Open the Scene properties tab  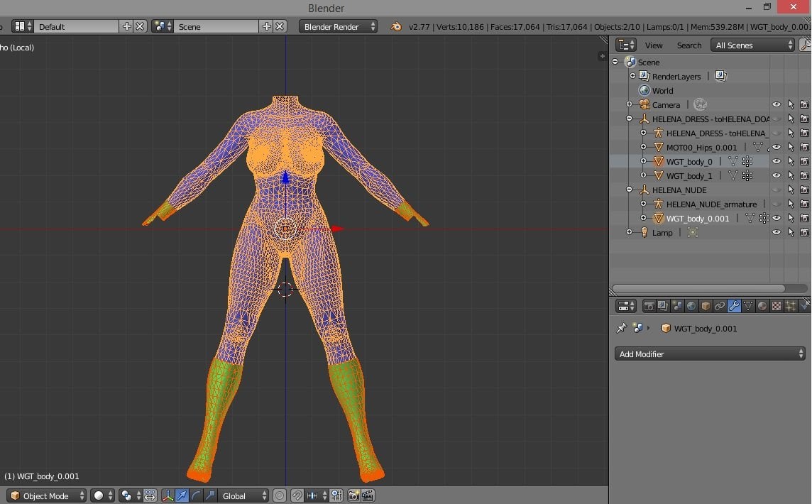[677, 306]
